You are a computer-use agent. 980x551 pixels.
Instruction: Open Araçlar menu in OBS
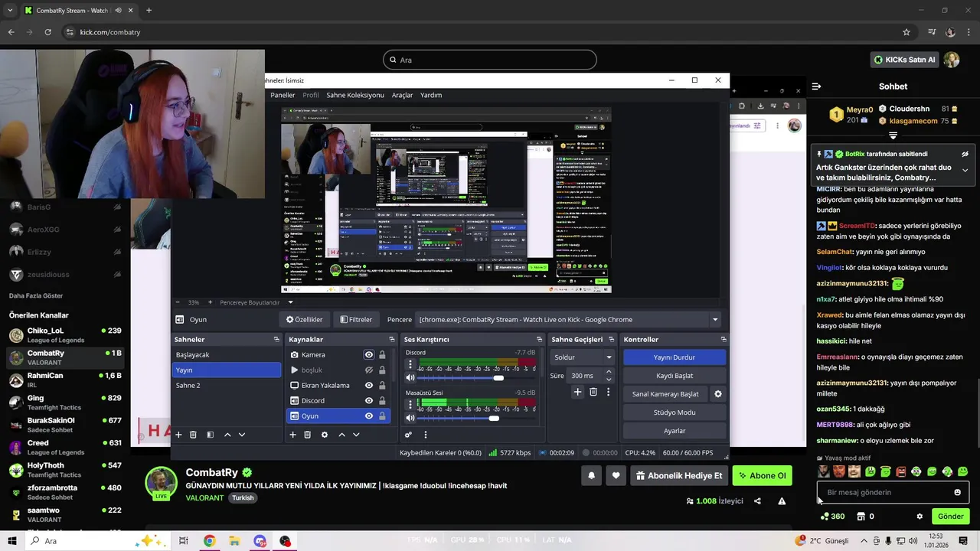point(402,95)
